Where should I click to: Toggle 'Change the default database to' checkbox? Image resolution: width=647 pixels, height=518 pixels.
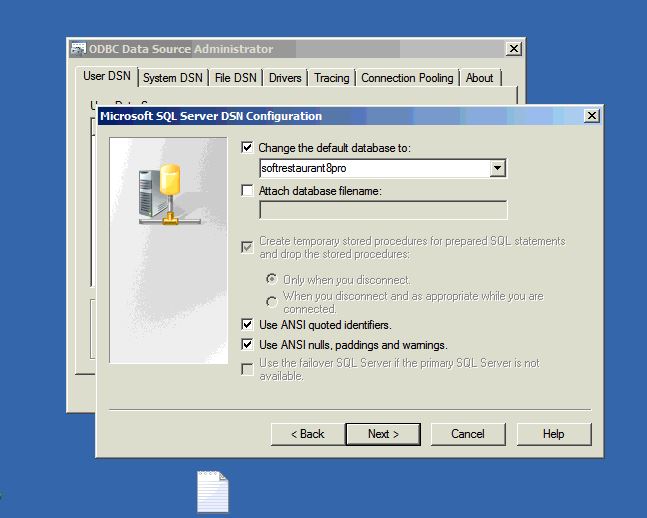pyautogui.click(x=247, y=147)
